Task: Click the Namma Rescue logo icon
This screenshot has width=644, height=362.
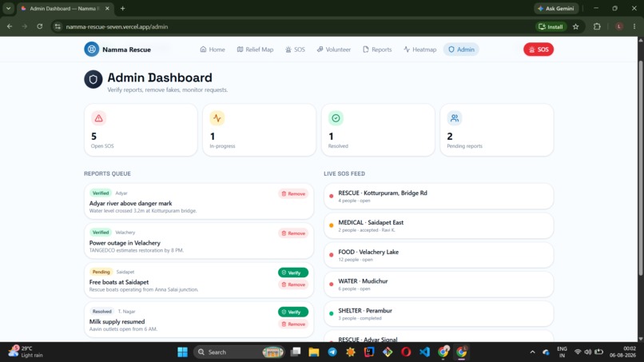Action: pyautogui.click(x=92, y=50)
